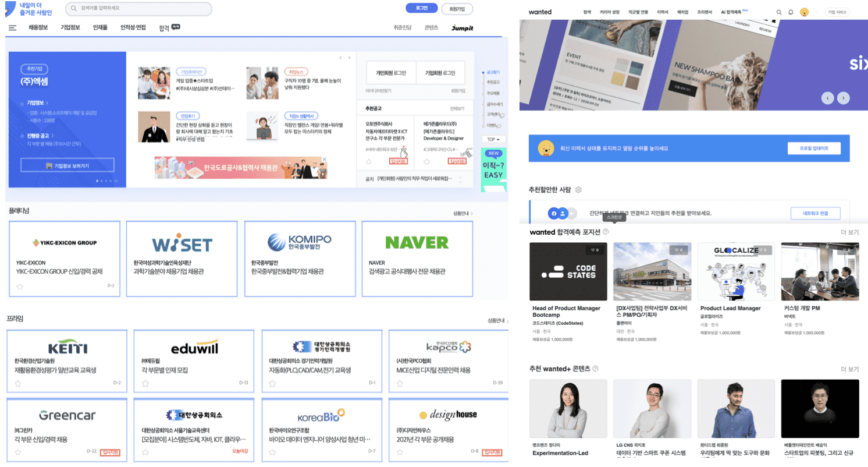Open settings gear next to 추천할만한 사람
The height and width of the screenshot is (467, 868).
click(578, 190)
